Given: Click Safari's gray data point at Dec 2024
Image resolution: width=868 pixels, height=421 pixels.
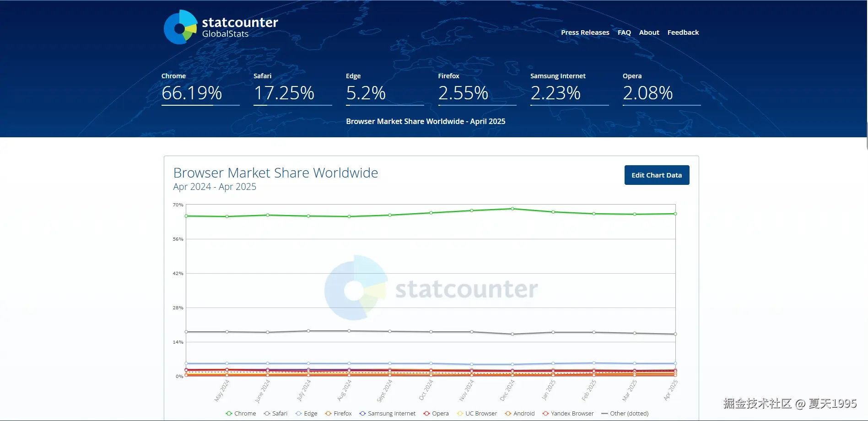Looking at the screenshot, I should (512, 334).
